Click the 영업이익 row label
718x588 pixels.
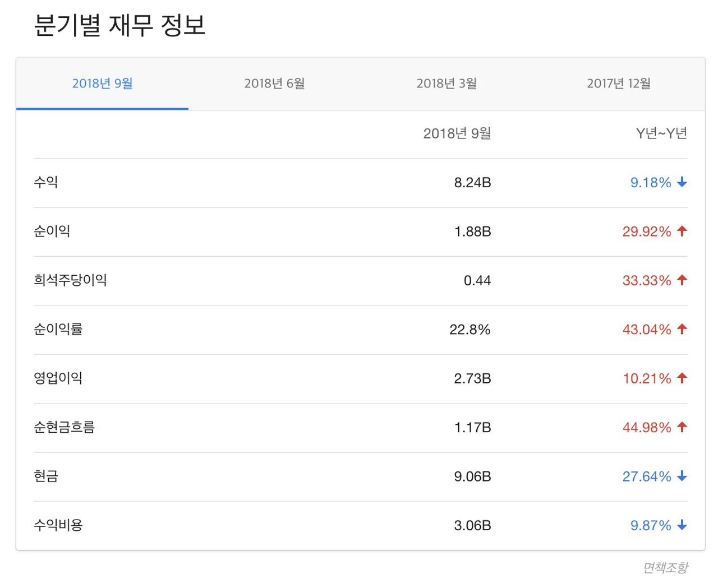pos(58,378)
